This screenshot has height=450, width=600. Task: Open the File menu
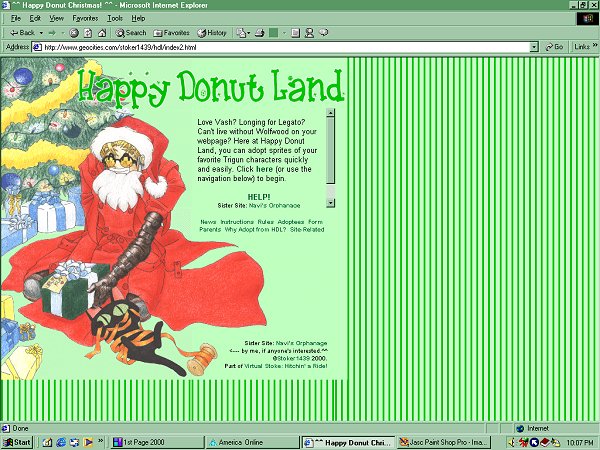(16, 18)
